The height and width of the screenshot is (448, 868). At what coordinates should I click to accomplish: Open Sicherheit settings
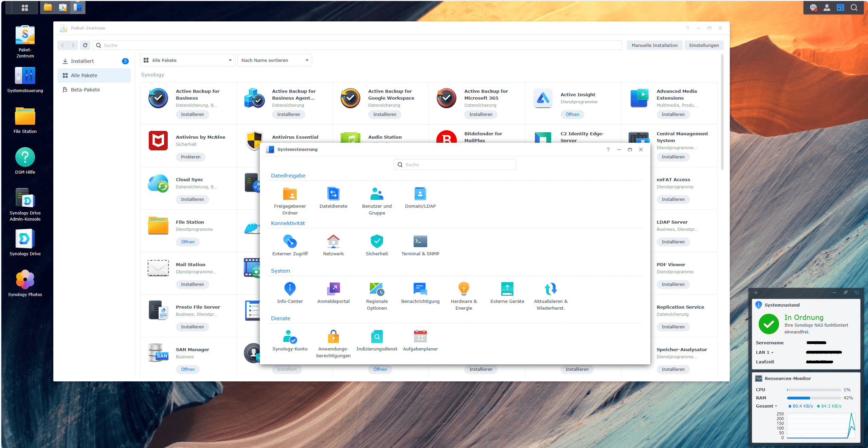[x=377, y=245]
